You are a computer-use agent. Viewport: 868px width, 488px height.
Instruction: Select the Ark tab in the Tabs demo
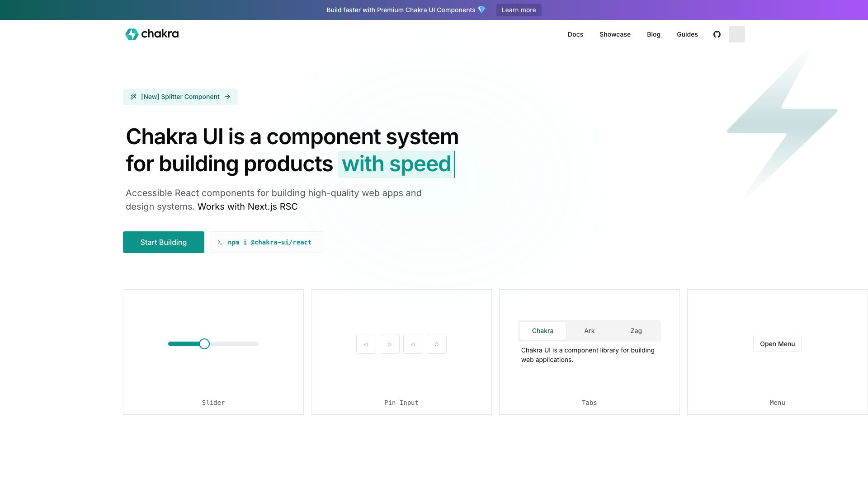click(x=589, y=331)
